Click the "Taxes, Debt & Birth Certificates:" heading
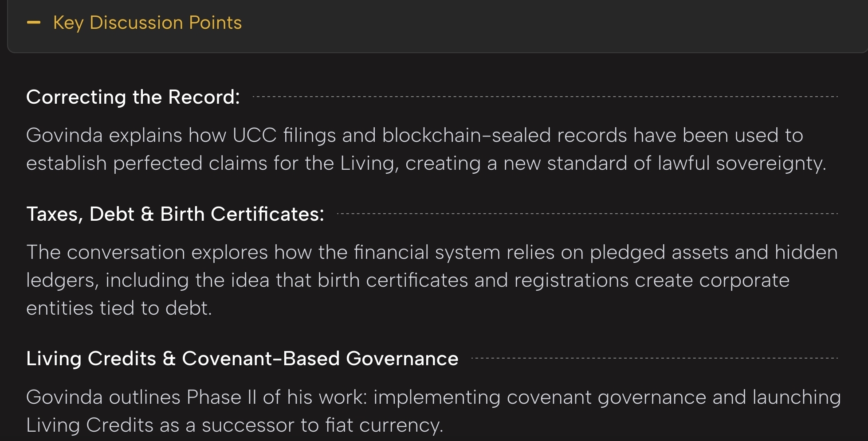Viewport: 868px width, 441px height. point(175,214)
